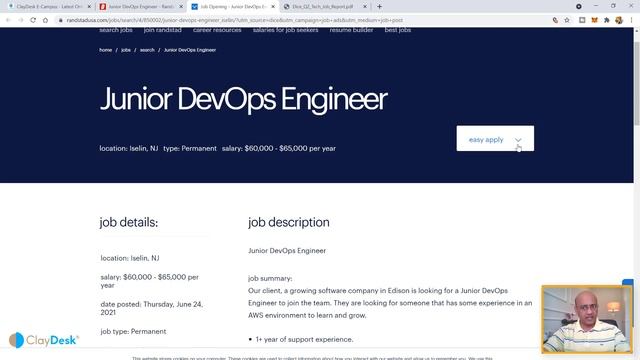Expand the easy apply chevron dropdown
Image resolution: width=640 pixels, height=360 pixels.
pos(518,140)
